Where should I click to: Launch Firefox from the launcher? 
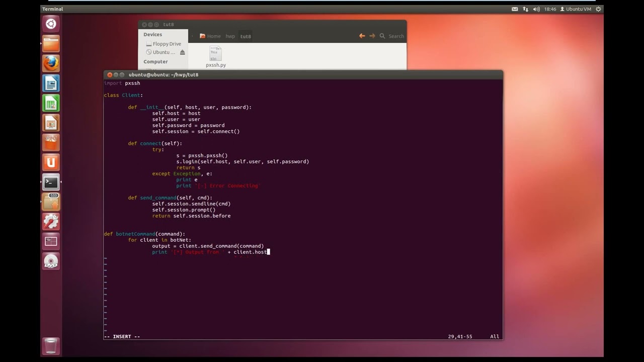[51, 63]
